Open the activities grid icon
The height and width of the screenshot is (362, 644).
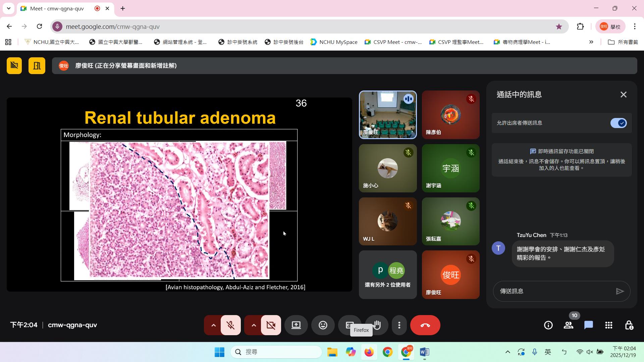pyautogui.click(x=608, y=325)
